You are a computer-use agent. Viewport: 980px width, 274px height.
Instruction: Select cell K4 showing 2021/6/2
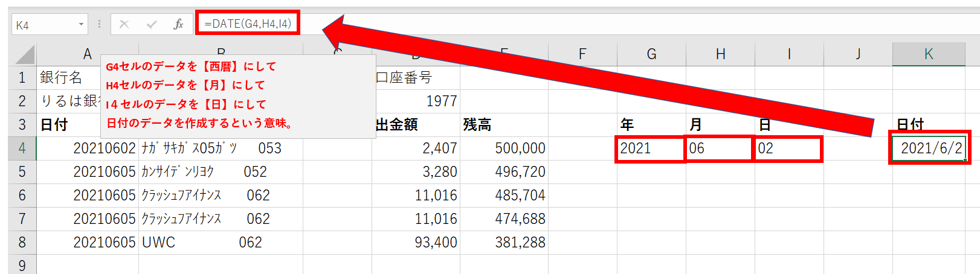point(929,148)
